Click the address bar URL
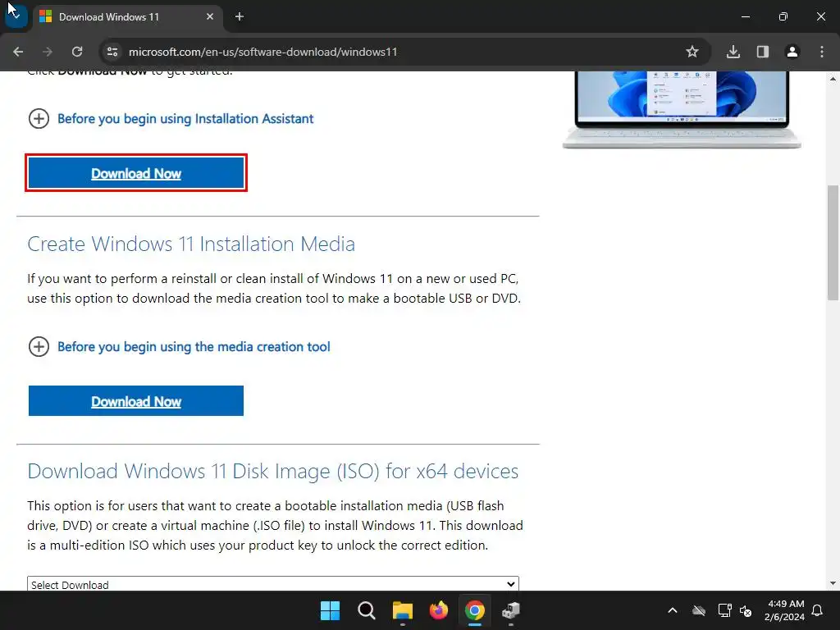Image resolution: width=840 pixels, height=630 pixels. coord(263,52)
